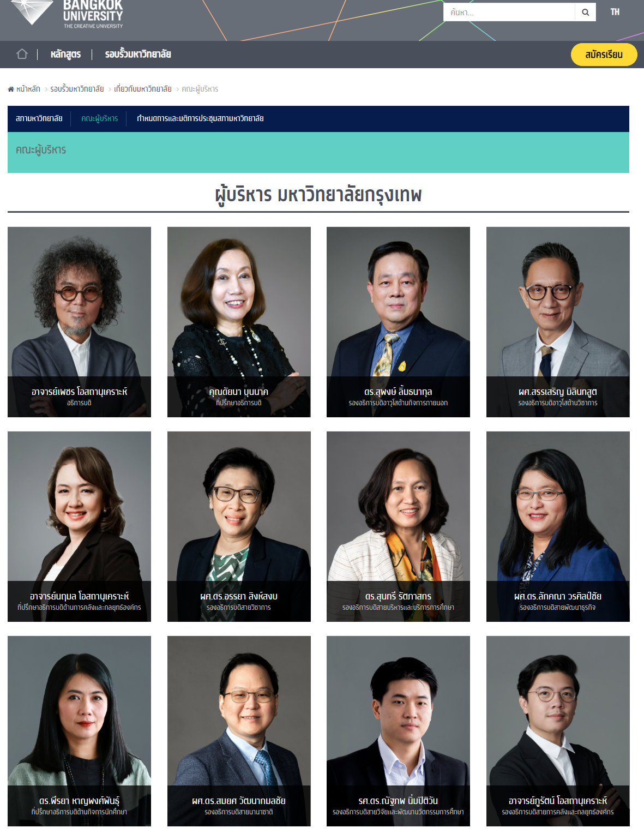Click the home icon in navigation bar
The height and width of the screenshot is (834, 644).
tap(22, 54)
